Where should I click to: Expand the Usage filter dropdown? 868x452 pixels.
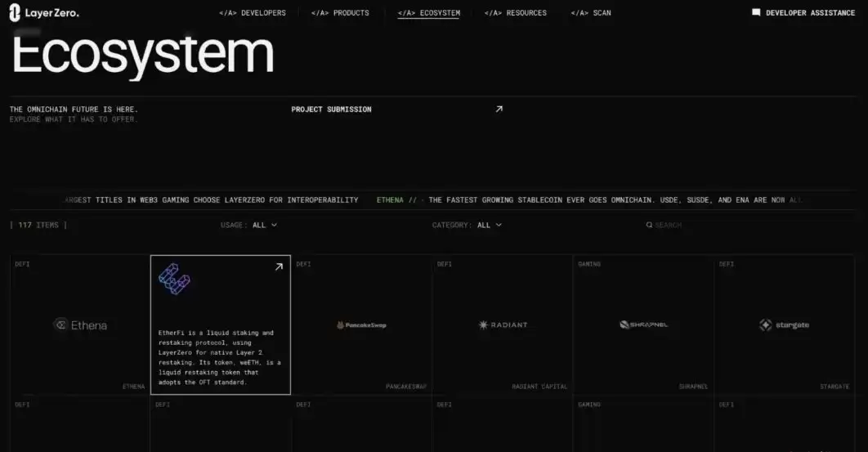click(x=264, y=225)
